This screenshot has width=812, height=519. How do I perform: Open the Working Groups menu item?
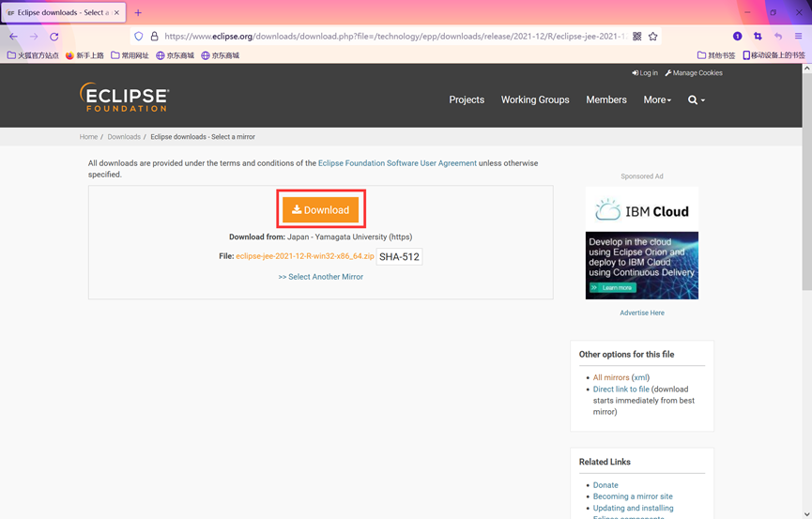pos(535,100)
